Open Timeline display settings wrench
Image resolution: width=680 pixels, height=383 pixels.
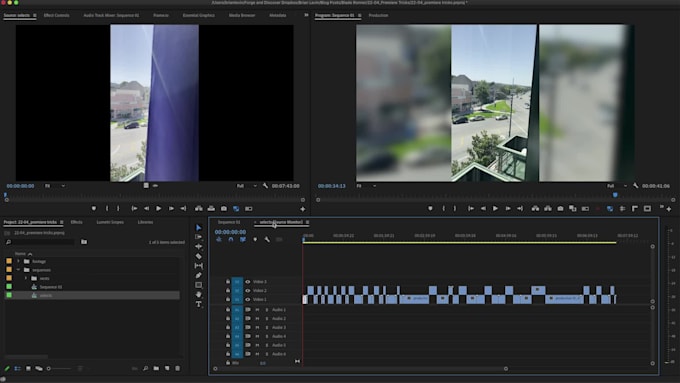point(267,239)
